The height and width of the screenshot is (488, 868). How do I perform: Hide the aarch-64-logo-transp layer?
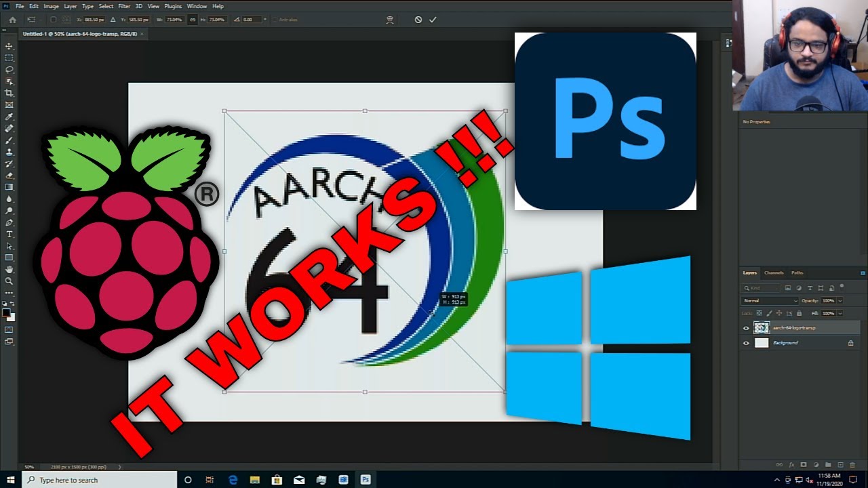746,328
